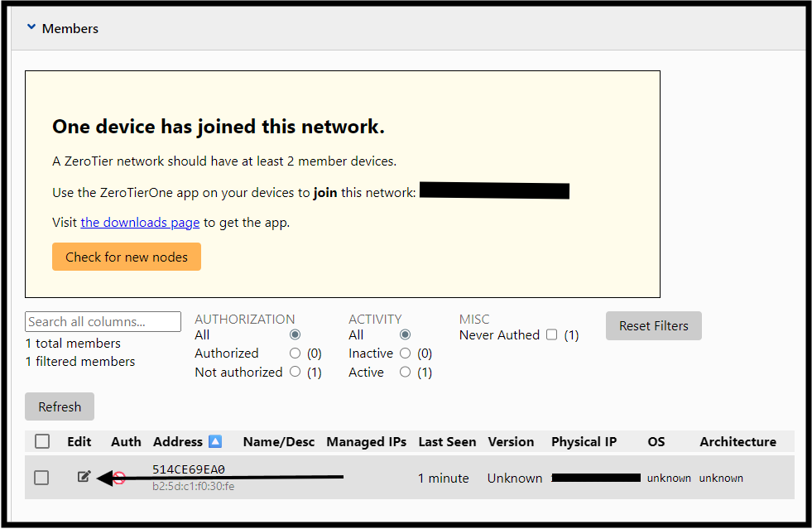Enable the Never Authed filter checkbox

click(x=552, y=335)
